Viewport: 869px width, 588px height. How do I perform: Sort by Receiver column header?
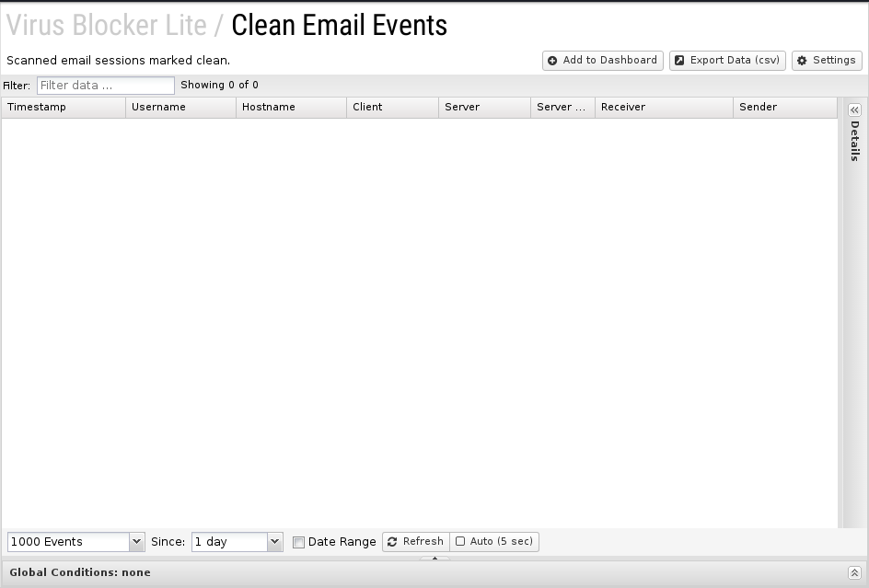tap(664, 107)
